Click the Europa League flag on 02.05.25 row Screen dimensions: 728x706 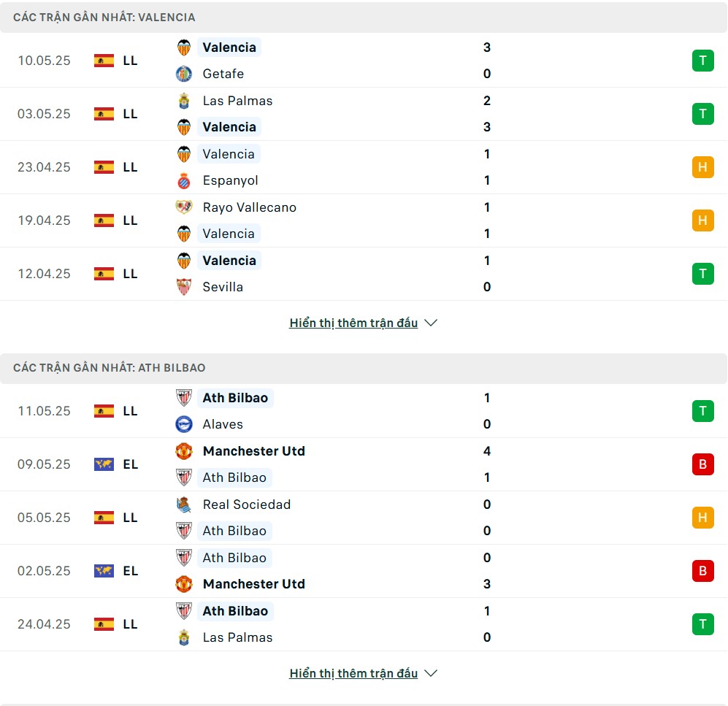pyautogui.click(x=104, y=571)
